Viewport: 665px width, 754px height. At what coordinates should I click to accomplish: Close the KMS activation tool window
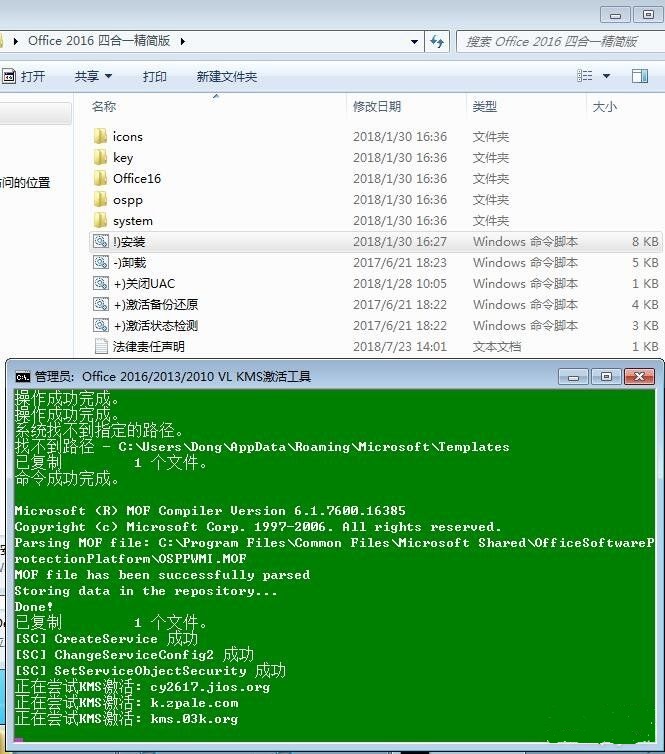(x=639, y=377)
